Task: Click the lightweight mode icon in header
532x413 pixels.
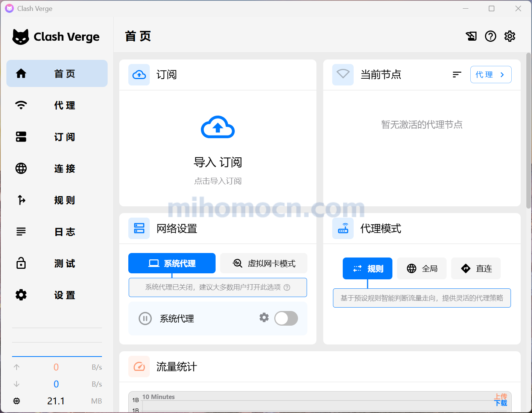Action: pyautogui.click(x=471, y=36)
